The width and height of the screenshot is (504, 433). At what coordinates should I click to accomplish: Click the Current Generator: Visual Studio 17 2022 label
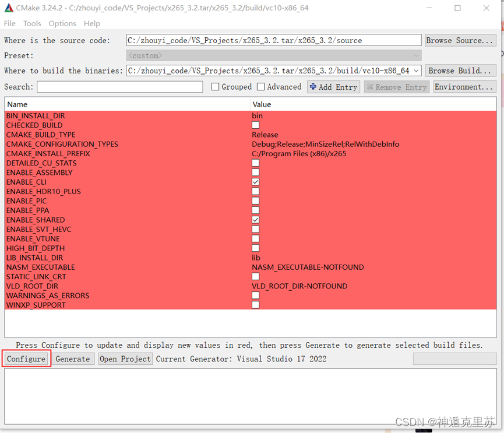point(241,359)
